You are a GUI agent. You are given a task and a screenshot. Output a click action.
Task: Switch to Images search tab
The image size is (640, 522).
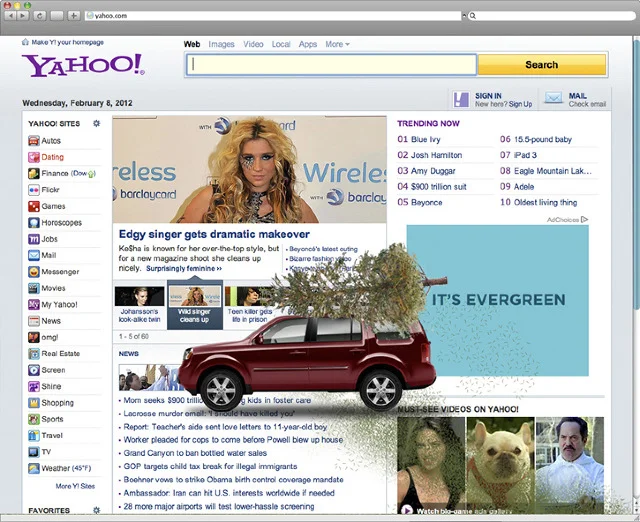coord(221,44)
